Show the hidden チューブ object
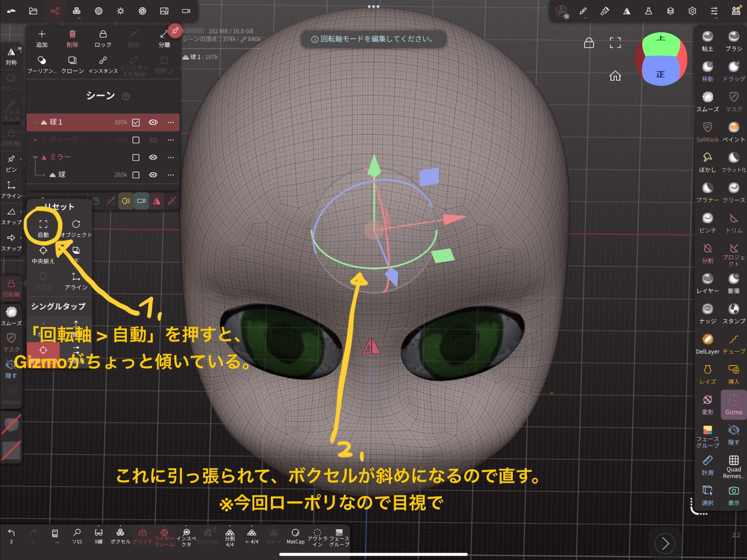This screenshot has height=560, width=747. point(153,140)
